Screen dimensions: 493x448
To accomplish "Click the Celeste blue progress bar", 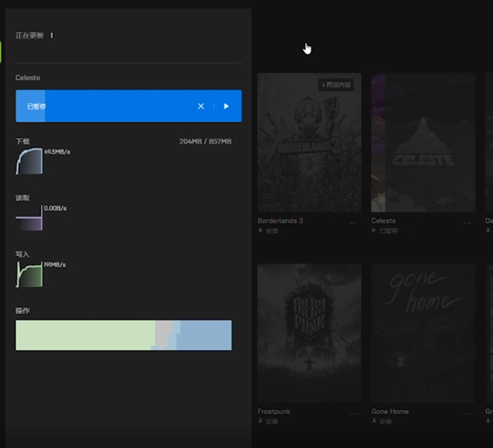I will (x=107, y=106).
